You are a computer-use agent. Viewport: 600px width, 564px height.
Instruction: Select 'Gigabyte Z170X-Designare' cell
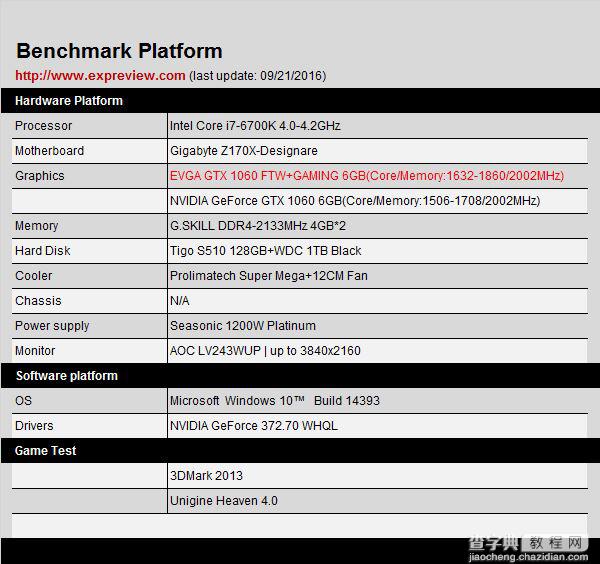[378, 151]
